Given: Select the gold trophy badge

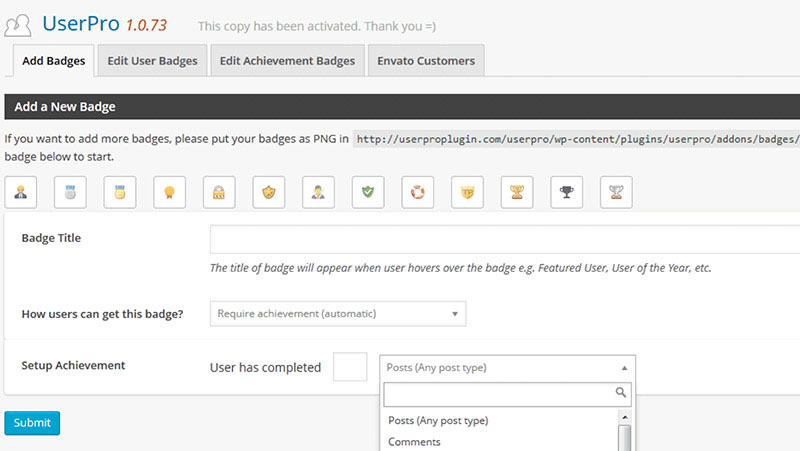Looking at the screenshot, I should click(517, 192).
